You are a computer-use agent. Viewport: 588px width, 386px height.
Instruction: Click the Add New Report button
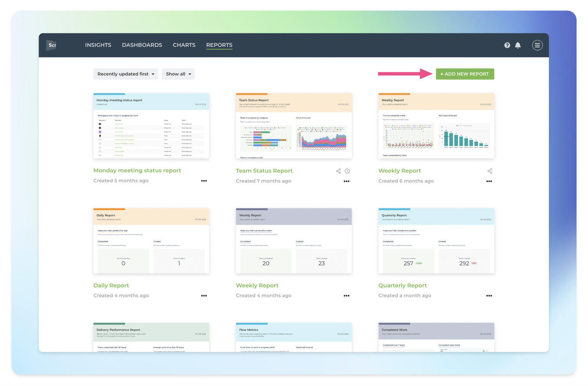(x=465, y=74)
